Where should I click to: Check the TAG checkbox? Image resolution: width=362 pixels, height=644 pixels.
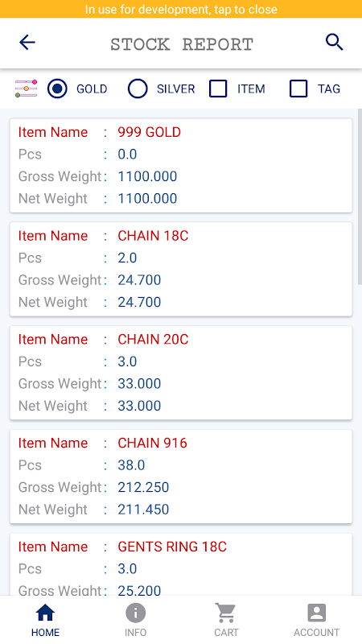pyautogui.click(x=298, y=89)
